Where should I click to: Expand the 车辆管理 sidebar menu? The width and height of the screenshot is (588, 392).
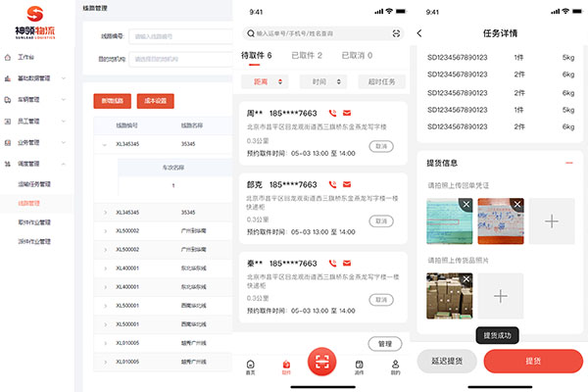coord(64,100)
